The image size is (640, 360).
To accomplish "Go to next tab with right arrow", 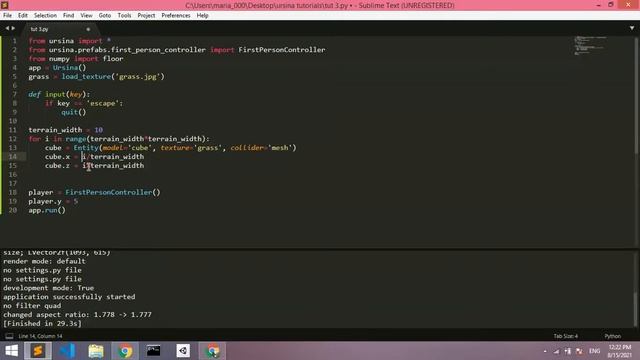I will pos(13,28).
